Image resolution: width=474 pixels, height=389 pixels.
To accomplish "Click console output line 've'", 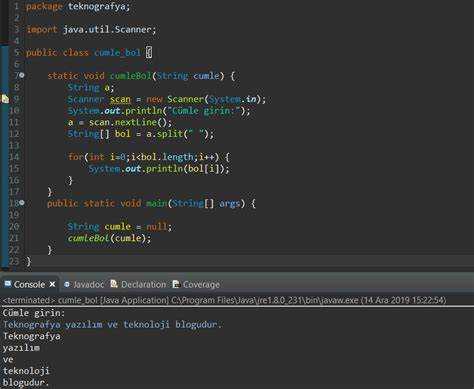I will click(x=8, y=359).
